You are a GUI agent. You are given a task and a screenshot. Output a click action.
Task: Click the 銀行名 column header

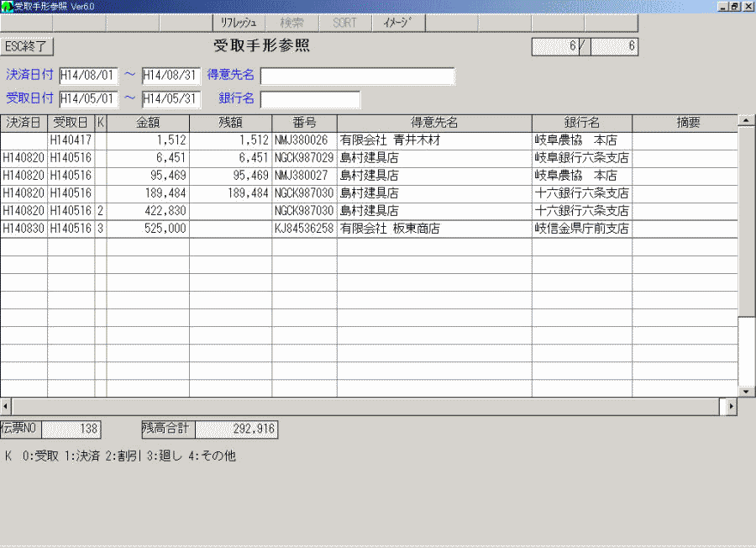(582, 123)
